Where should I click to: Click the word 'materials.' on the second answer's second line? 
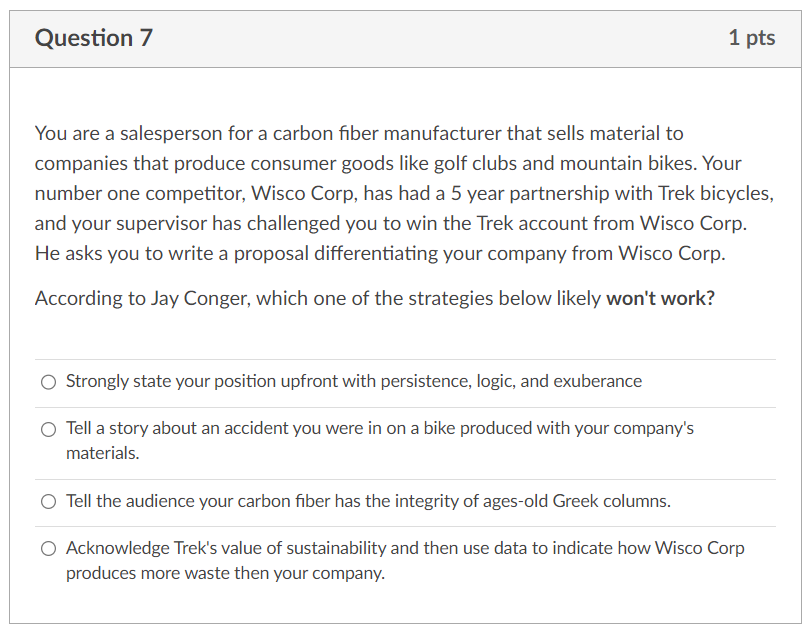103,453
